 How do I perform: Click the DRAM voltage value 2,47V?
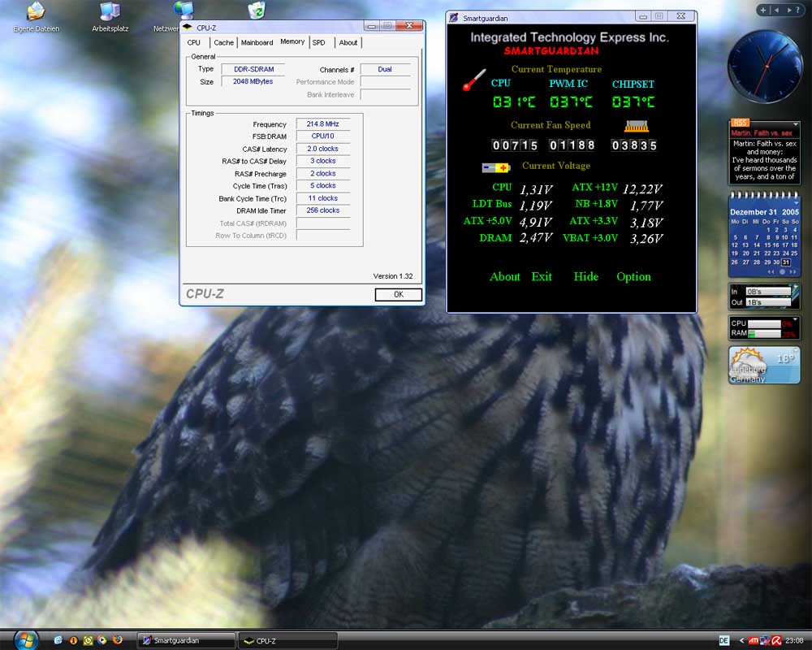click(x=536, y=238)
